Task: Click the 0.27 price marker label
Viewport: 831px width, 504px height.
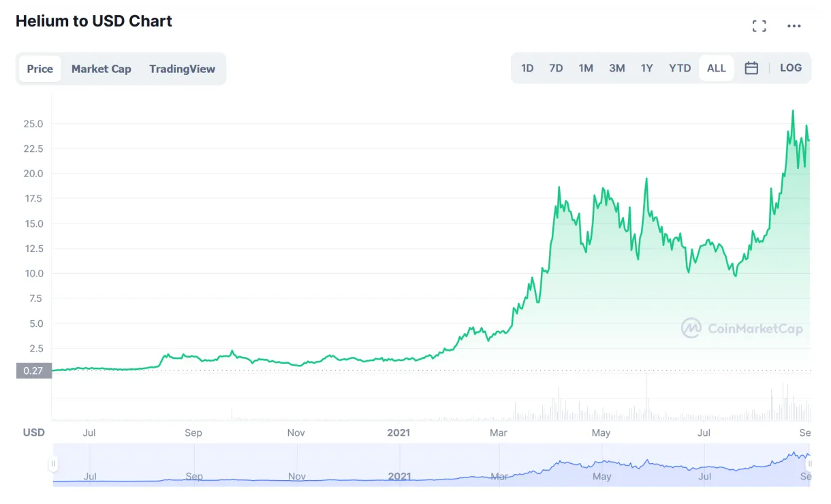Action: pyautogui.click(x=33, y=371)
